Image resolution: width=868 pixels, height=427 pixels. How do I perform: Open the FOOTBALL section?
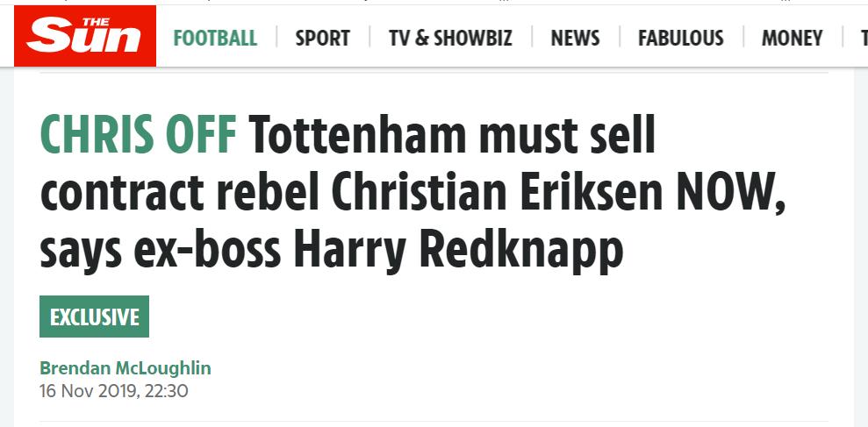click(x=215, y=39)
